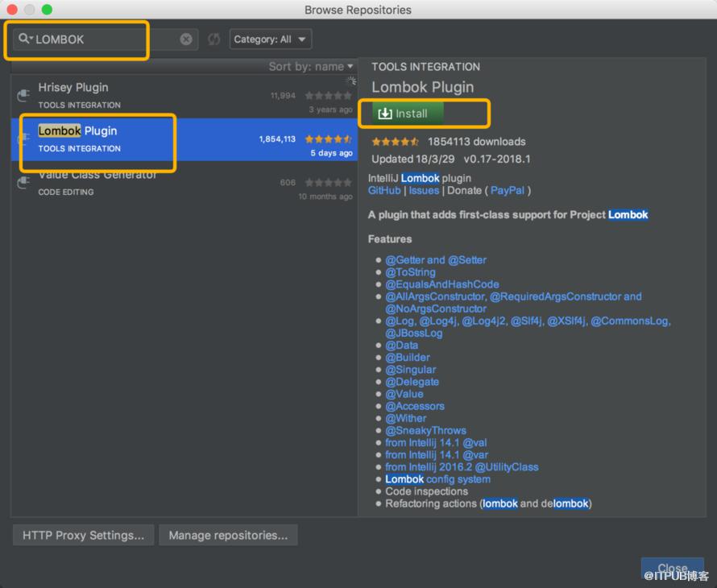Screen dimensions: 717x588
Task: Open Manage repositories dialog
Action: click(228, 535)
